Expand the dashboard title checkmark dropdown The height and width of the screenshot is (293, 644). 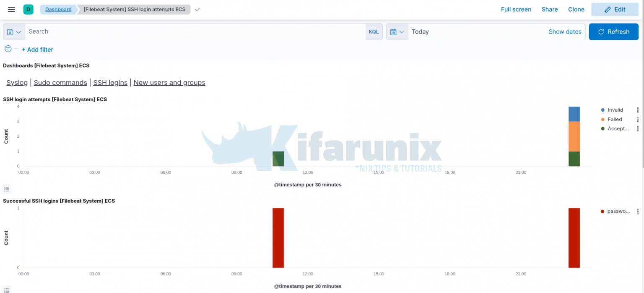(x=197, y=9)
